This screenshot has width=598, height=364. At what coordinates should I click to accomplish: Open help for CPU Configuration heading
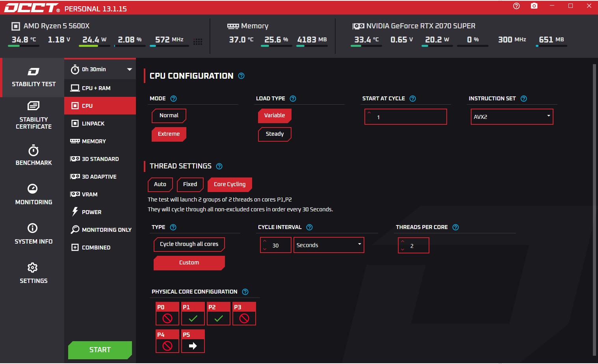click(x=241, y=76)
